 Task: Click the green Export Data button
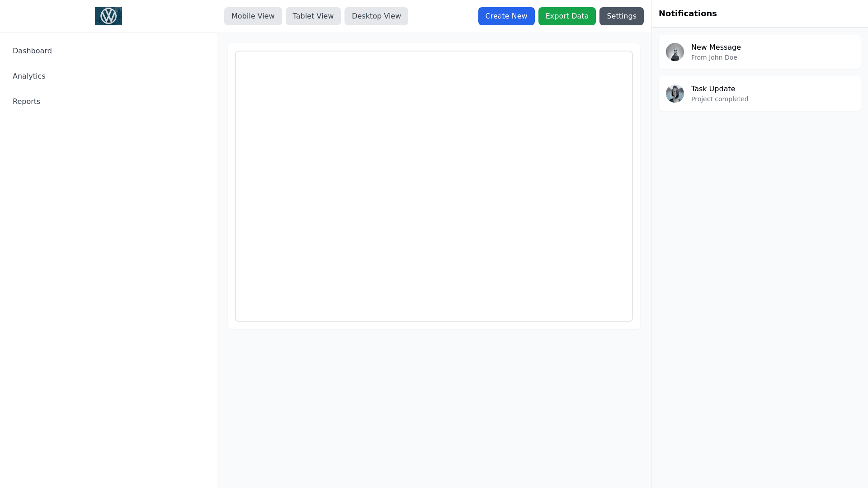(566, 16)
